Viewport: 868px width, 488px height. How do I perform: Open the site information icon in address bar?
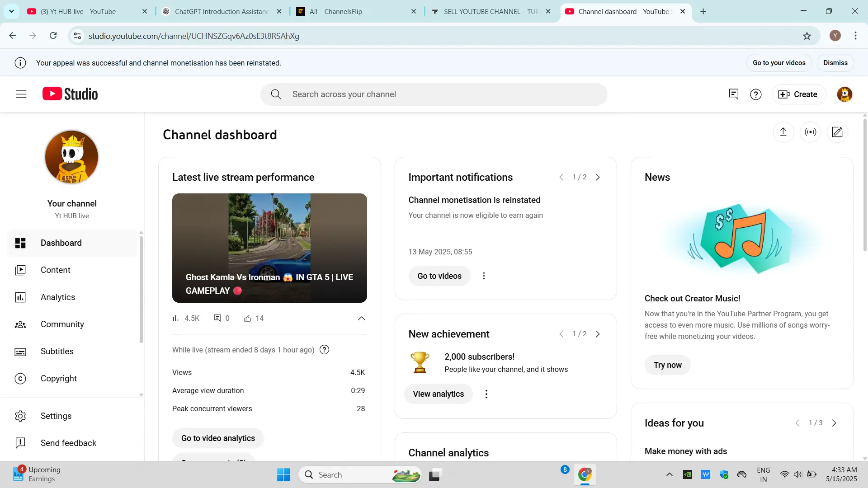click(x=78, y=36)
